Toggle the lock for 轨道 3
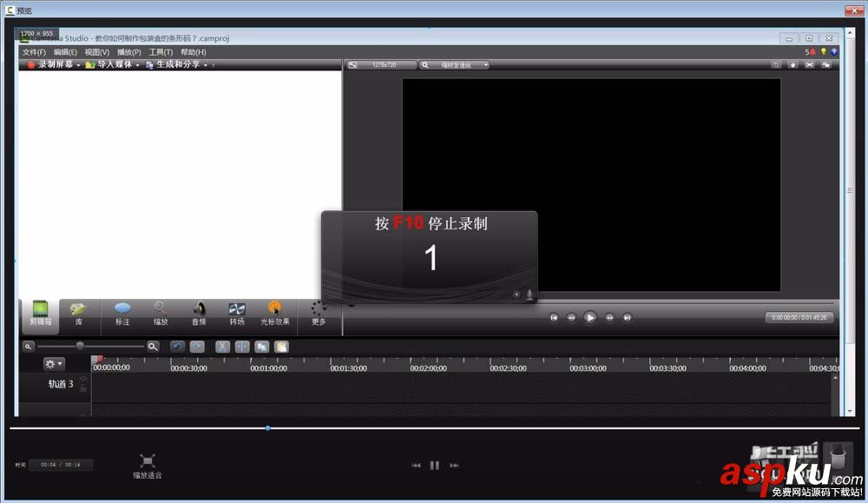This screenshot has height=503, width=868. click(x=83, y=389)
